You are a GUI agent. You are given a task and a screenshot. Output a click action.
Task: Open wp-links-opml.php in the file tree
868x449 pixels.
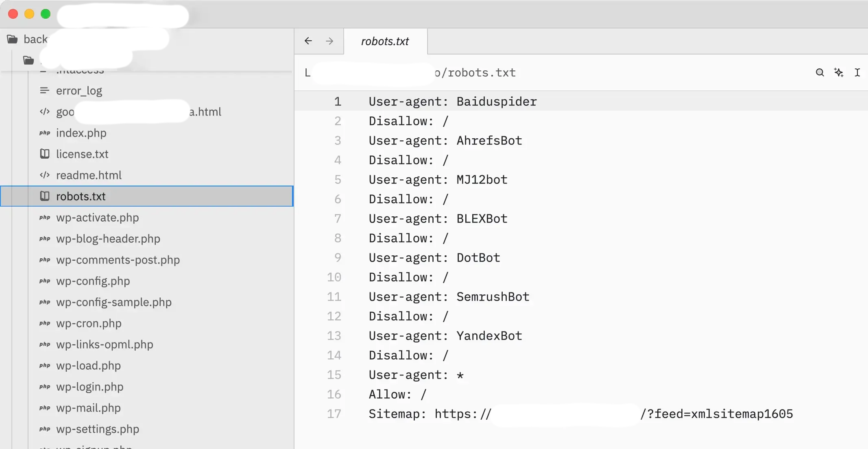click(105, 344)
